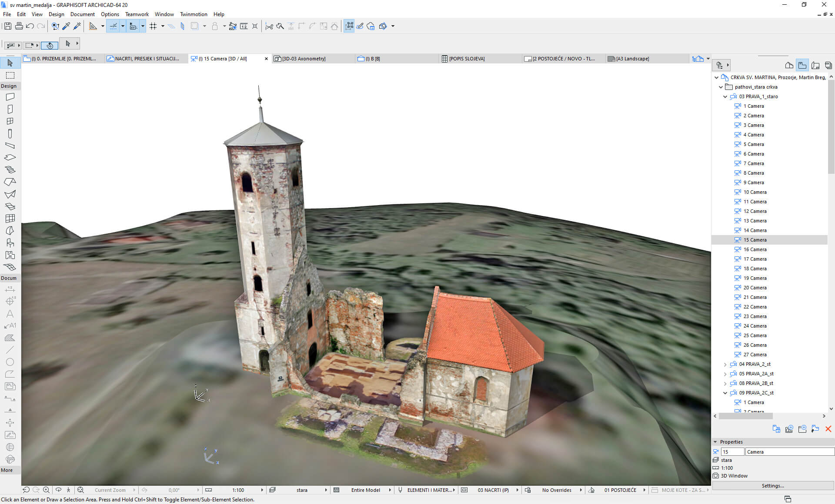Select the Inject Parameters syringe tool
The image size is (835, 504).
point(77,26)
